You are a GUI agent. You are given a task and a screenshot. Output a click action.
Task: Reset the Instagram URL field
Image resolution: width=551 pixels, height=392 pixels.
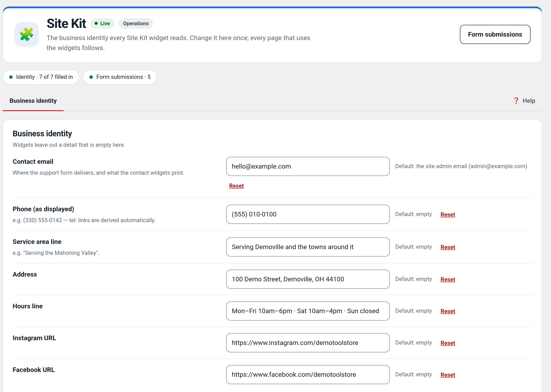(x=448, y=343)
